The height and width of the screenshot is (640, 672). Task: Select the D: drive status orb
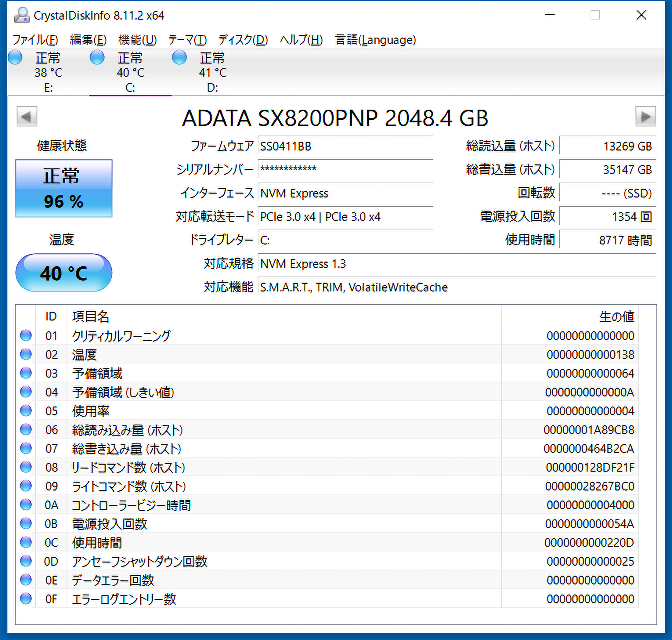[179, 57]
